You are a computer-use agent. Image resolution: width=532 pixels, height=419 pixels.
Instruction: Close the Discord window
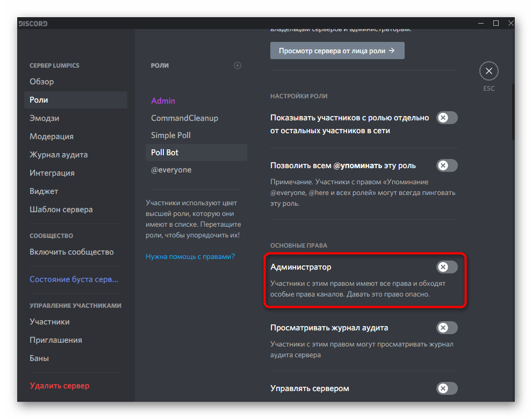pyautogui.click(x=511, y=24)
